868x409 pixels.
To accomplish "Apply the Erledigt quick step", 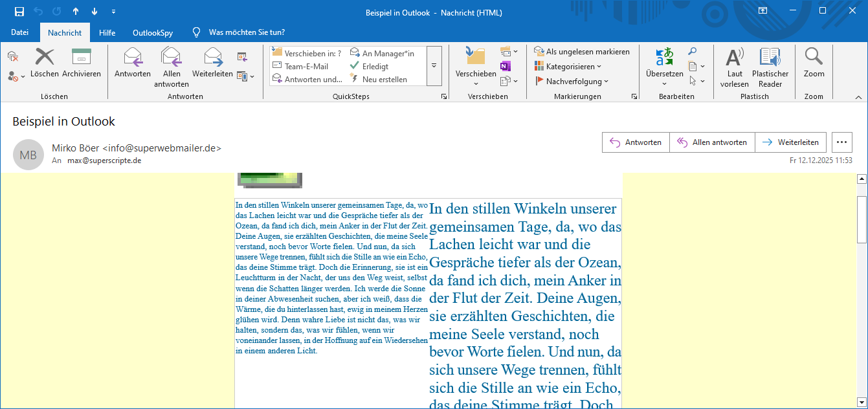I will coord(374,66).
